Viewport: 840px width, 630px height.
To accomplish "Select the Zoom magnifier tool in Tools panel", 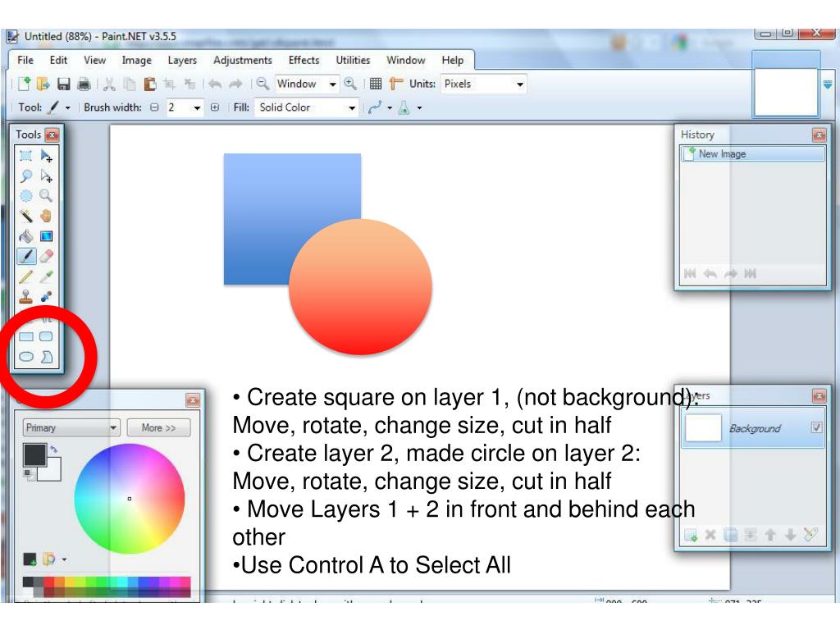I will 46,196.
